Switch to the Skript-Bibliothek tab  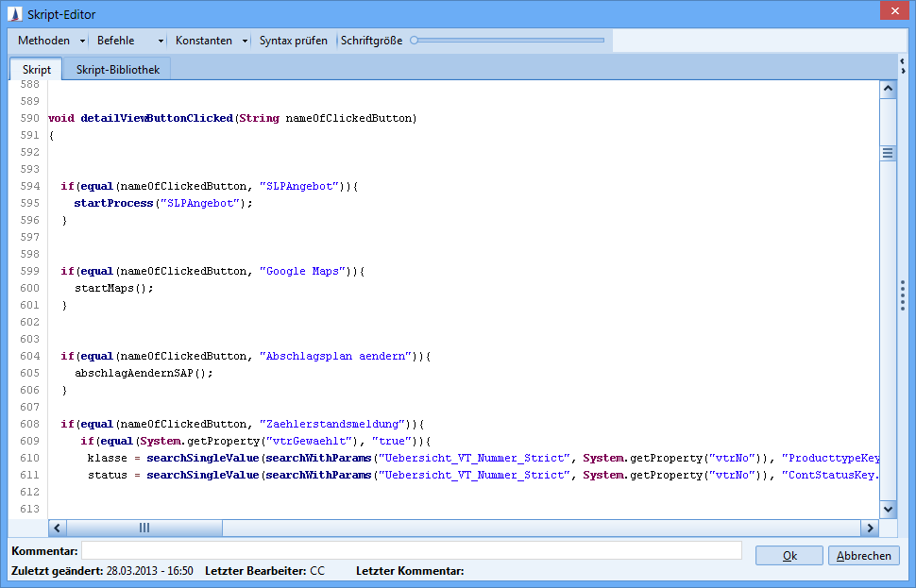(118, 70)
